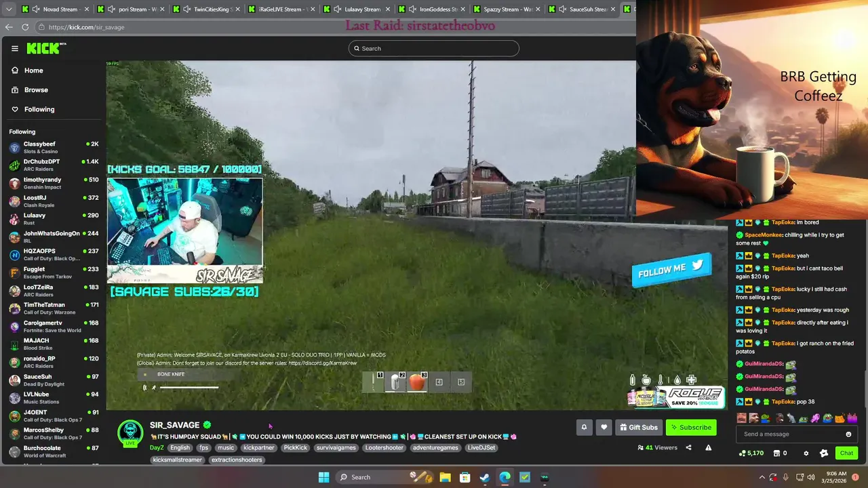
Task: Switch to Spazzy Stream tab
Action: click(507, 9)
